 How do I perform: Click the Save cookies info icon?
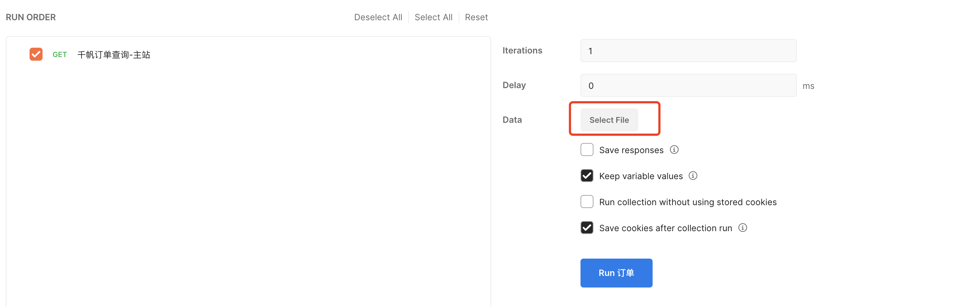[742, 228]
